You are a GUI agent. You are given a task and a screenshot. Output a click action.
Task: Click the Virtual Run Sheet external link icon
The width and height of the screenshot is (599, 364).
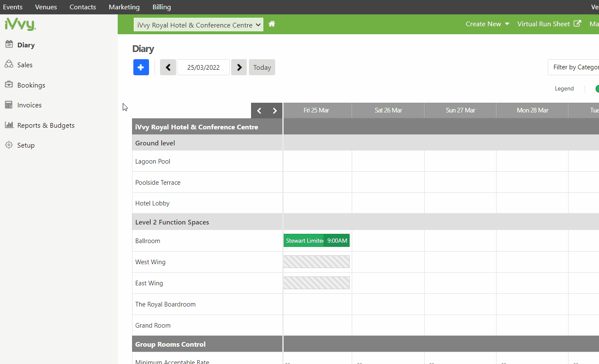[577, 24]
